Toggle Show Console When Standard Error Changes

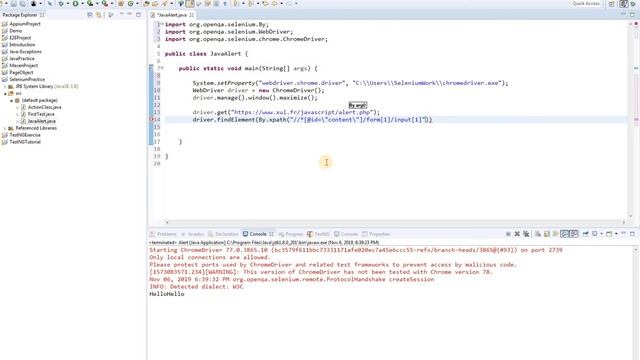pyautogui.click(x=574, y=234)
